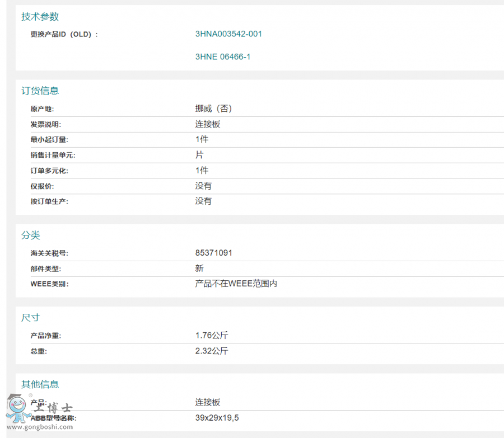Click the 产品不在WEEE范围内 text
The height and width of the screenshot is (438, 504).
click(236, 284)
